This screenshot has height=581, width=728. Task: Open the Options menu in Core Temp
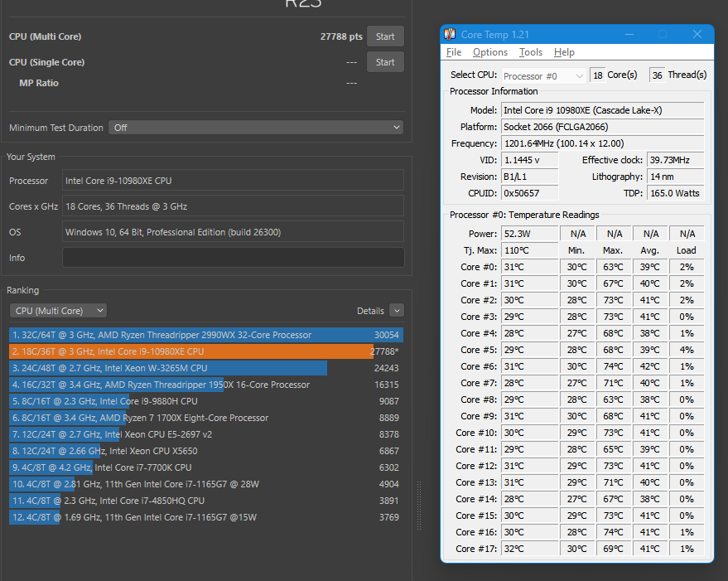point(490,52)
